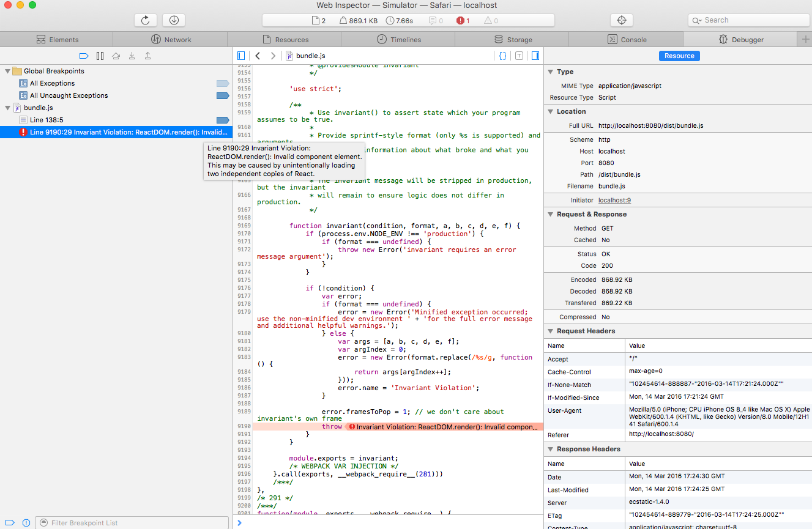The width and height of the screenshot is (812, 529).
Task: Follow the localhost:9 Initiator link
Action: coord(614,200)
